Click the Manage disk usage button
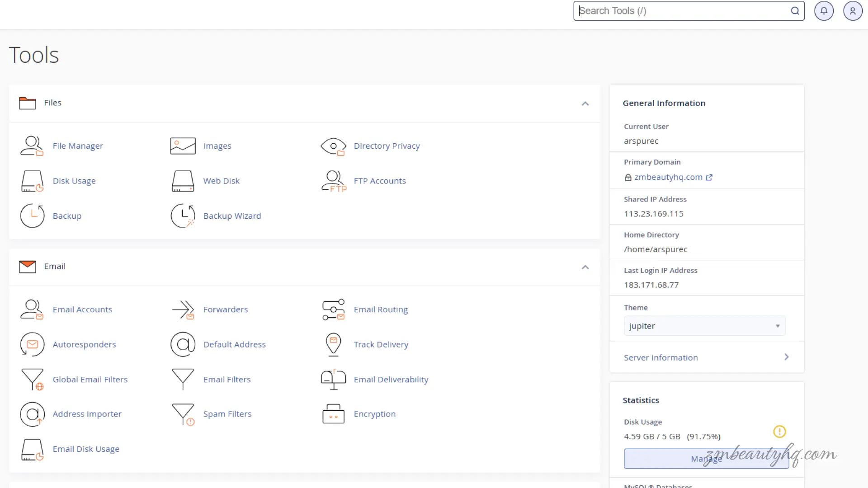This screenshot has width=868, height=488. [706, 459]
